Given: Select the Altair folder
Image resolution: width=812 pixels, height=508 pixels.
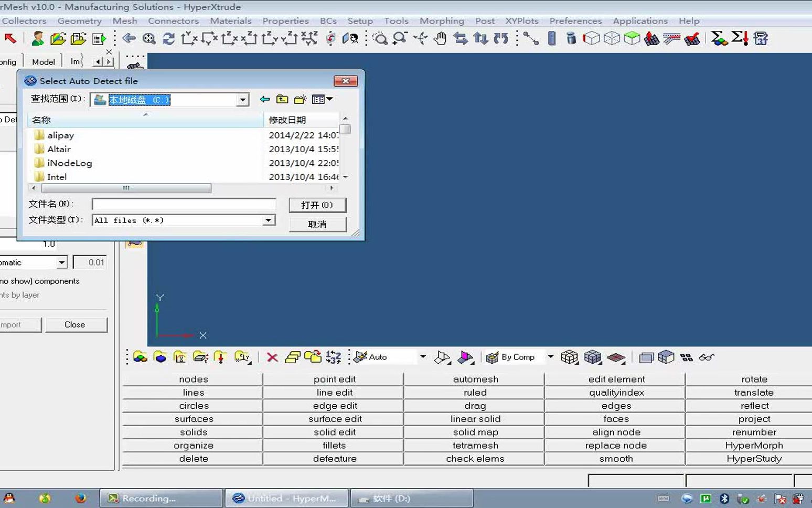Looking at the screenshot, I should (x=59, y=149).
